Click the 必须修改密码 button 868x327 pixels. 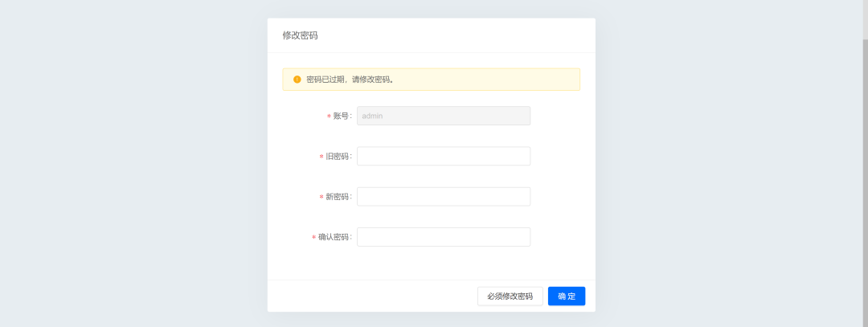coord(510,296)
